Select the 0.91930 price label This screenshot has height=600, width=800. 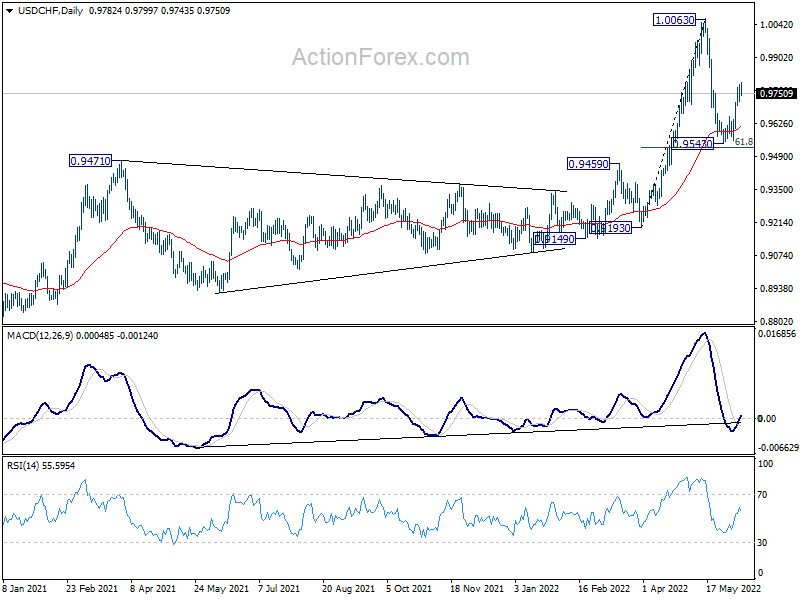(611, 228)
